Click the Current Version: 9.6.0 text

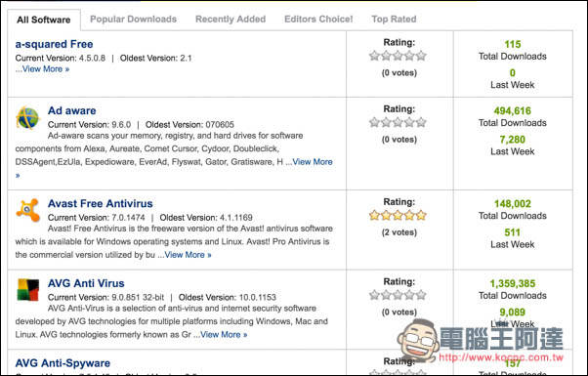pos(89,125)
